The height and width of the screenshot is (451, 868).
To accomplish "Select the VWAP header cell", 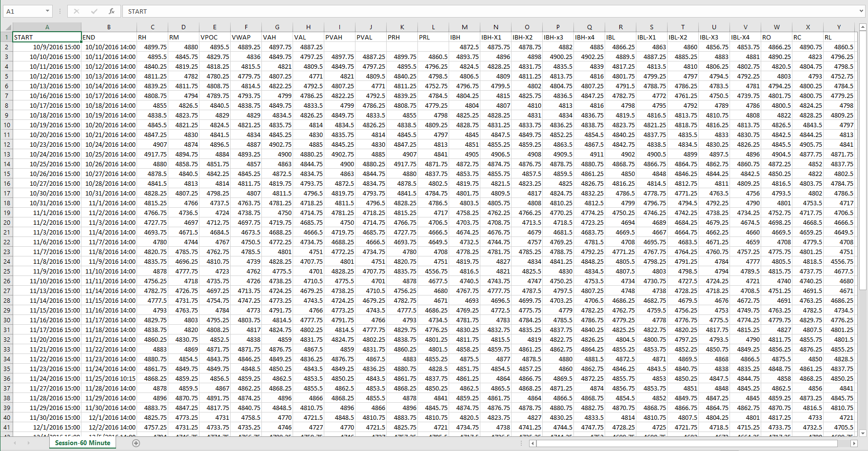I will click(x=246, y=37).
